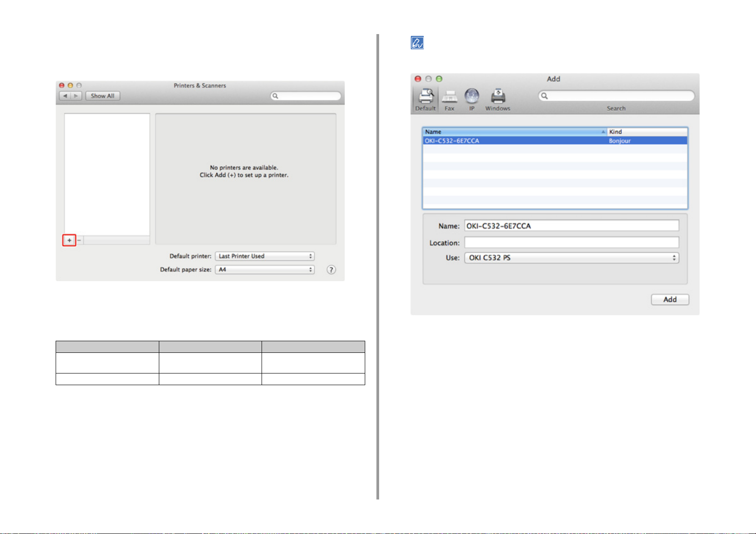
Task: Click the add printer plus button
Action: coord(69,240)
